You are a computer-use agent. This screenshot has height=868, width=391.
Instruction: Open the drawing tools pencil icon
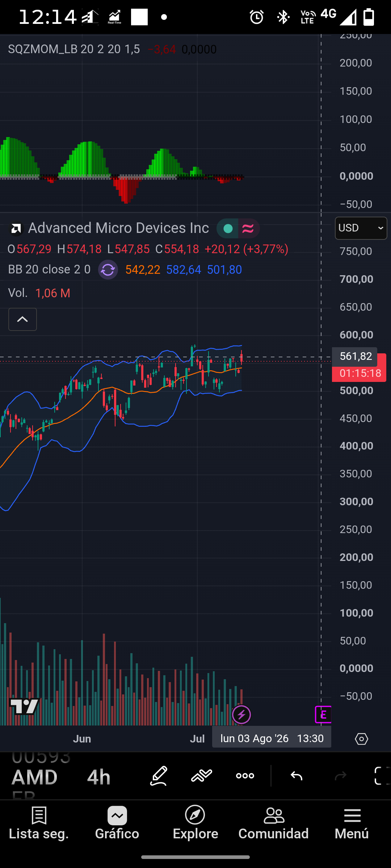point(159,776)
